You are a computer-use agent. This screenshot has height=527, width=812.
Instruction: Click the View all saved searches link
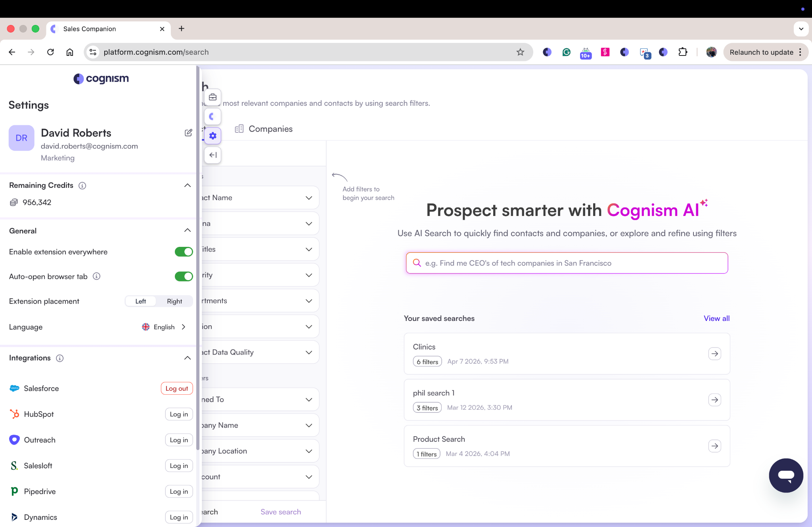(716, 318)
